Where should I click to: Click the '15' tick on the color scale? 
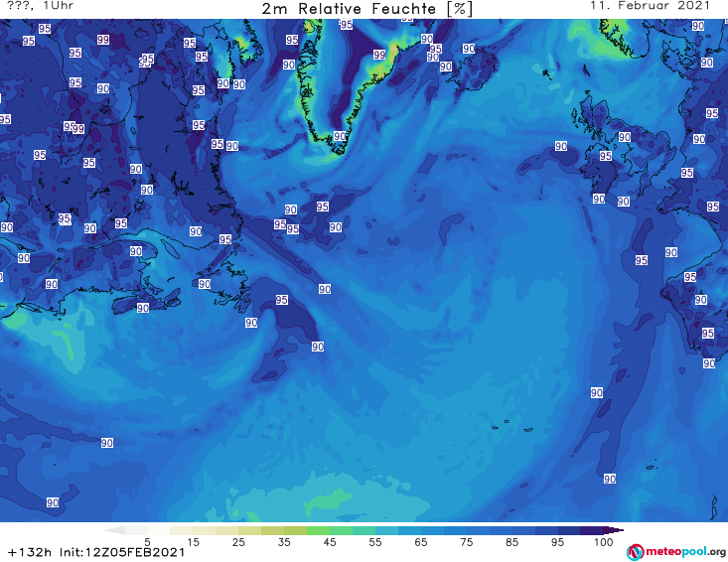tap(193, 542)
